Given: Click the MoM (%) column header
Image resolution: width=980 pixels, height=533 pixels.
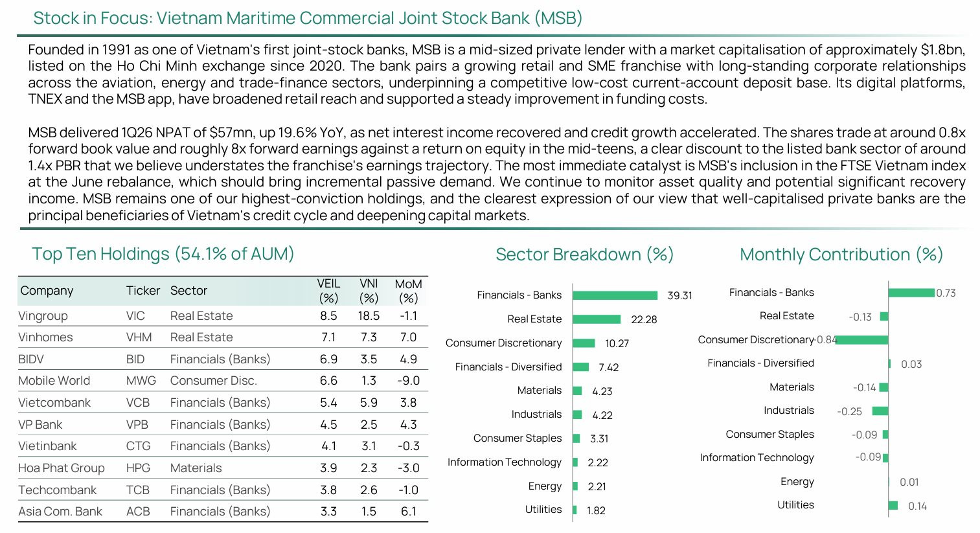Looking at the screenshot, I should point(408,291).
